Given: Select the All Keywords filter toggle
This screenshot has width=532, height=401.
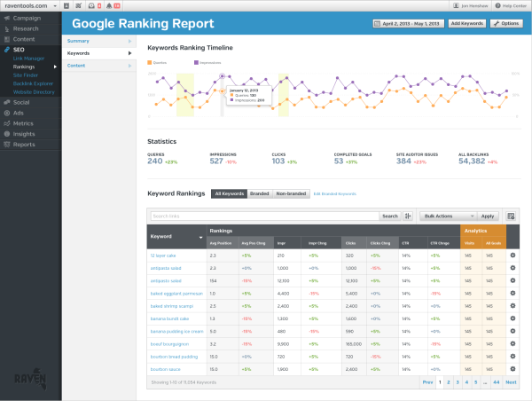Looking at the screenshot, I should point(230,193).
